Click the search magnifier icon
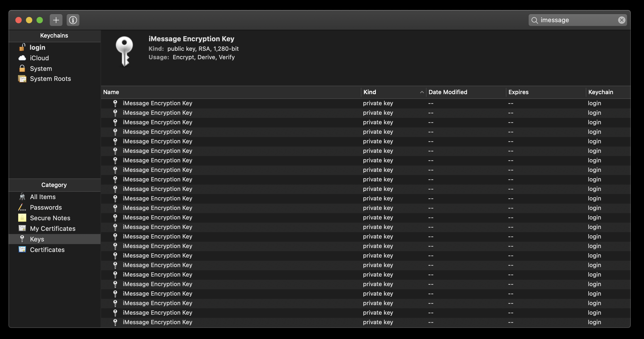This screenshot has height=339, width=644. 535,20
